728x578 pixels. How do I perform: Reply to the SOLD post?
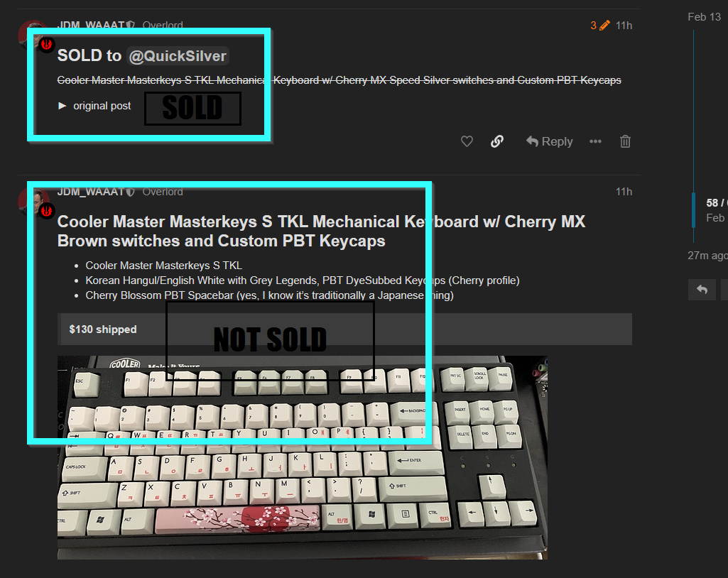click(549, 141)
